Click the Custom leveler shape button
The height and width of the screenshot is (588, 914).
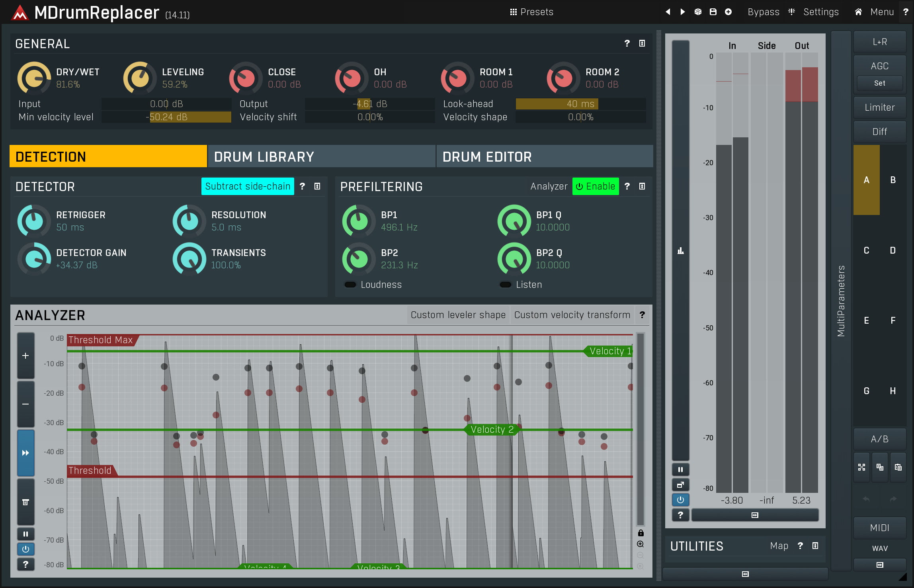[458, 315]
